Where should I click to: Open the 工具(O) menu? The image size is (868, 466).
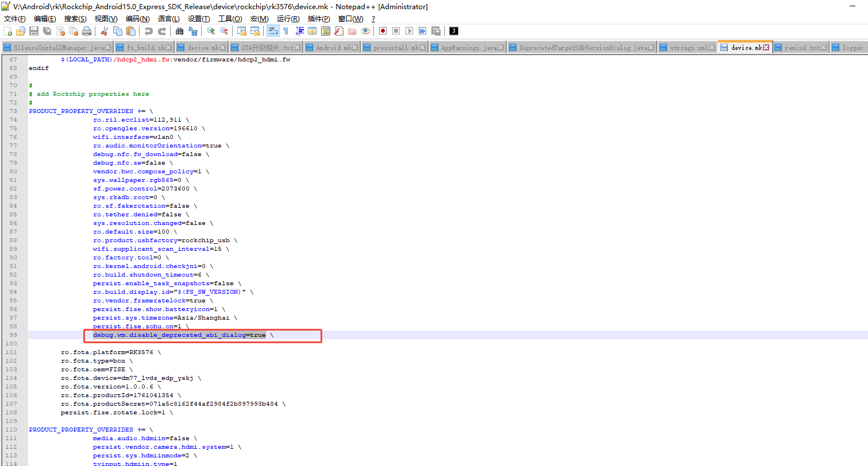pyautogui.click(x=230, y=19)
